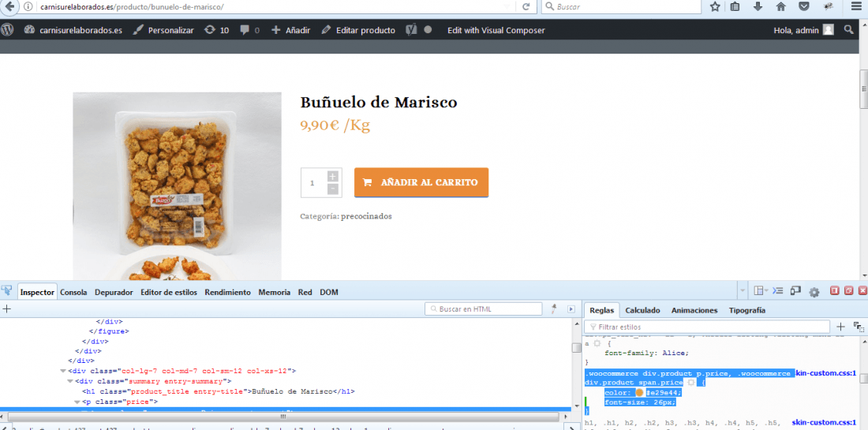This screenshot has width=868, height=430.
Task: Decrease product quantity with minus stepper
Action: [x=333, y=189]
